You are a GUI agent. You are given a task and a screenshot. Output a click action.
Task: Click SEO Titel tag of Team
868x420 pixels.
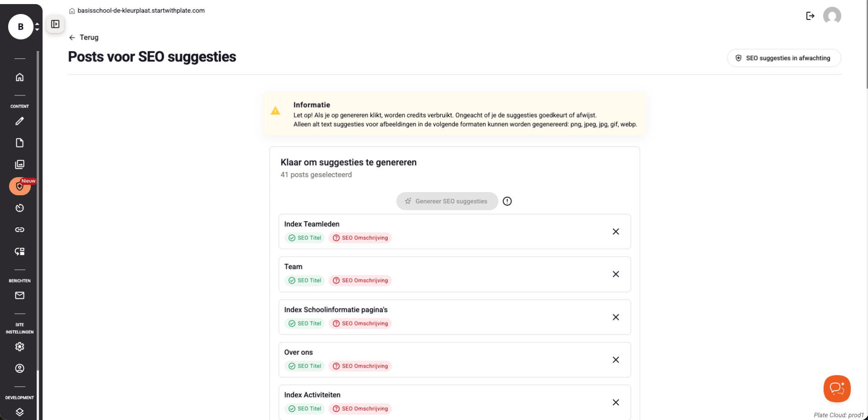click(x=305, y=280)
